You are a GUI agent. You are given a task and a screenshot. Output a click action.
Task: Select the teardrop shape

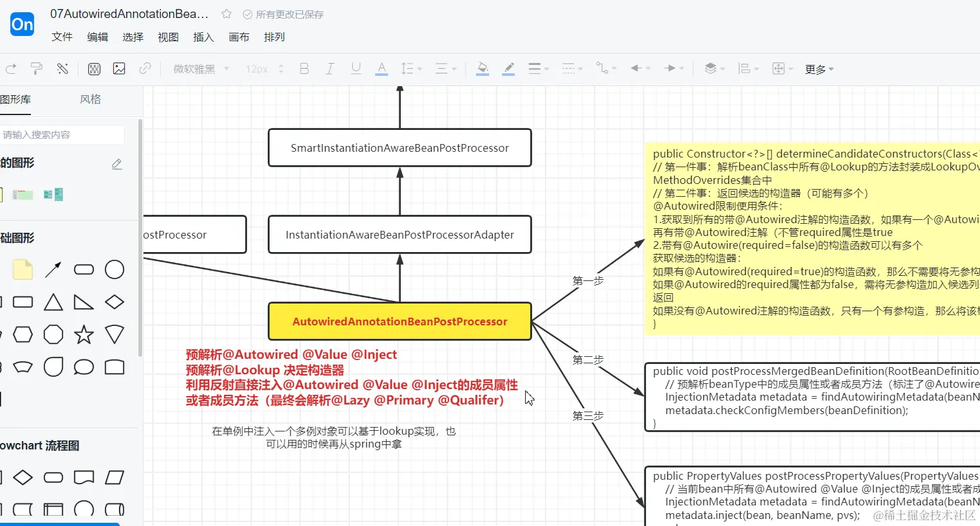tap(53, 367)
